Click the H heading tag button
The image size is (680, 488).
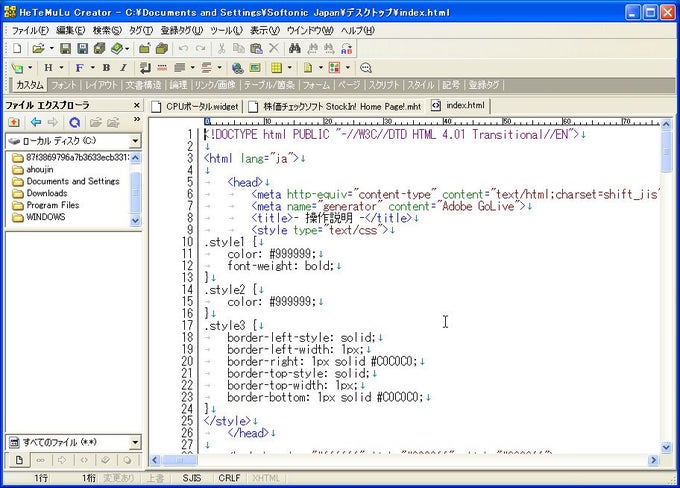point(48,68)
